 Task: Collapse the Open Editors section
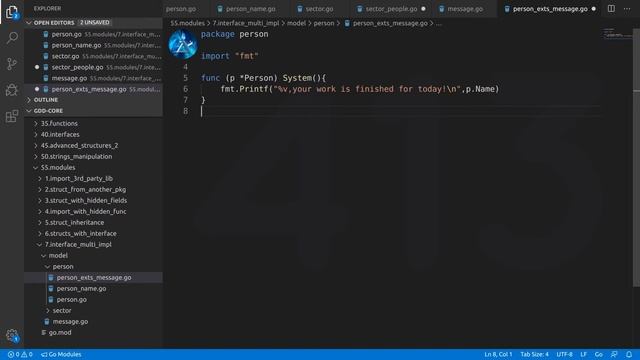pos(93,22)
